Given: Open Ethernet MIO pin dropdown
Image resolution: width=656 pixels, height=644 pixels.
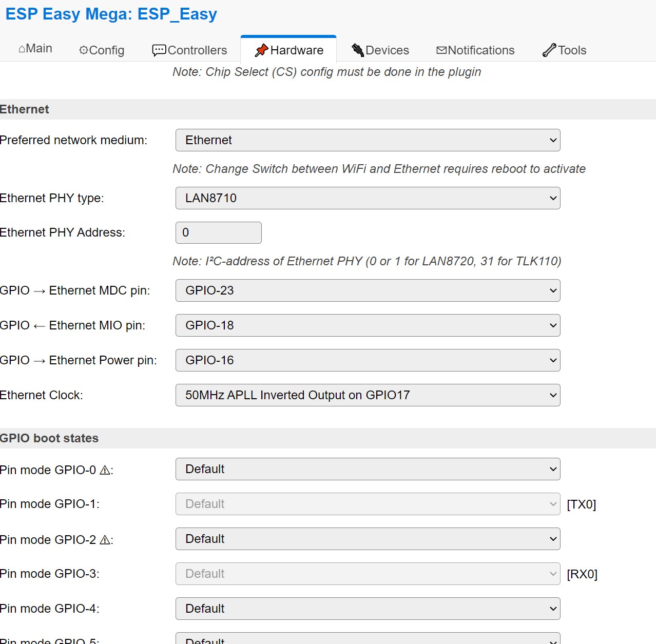Looking at the screenshot, I should tap(368, 325).
